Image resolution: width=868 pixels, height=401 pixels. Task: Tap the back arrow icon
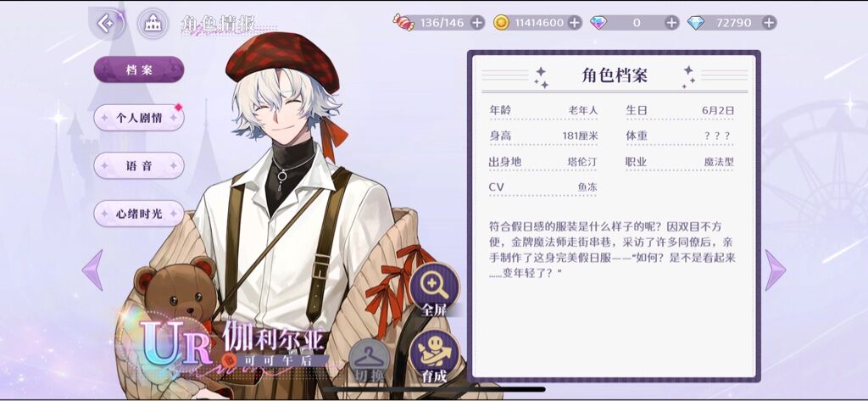[x=106, y=23]
